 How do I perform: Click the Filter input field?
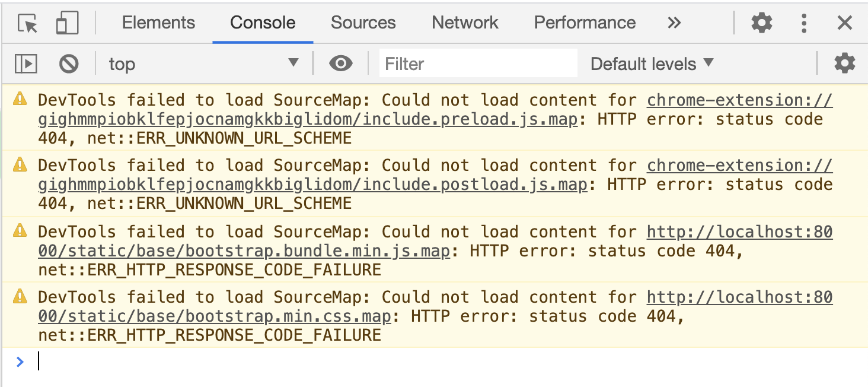[x=478, y=63]
